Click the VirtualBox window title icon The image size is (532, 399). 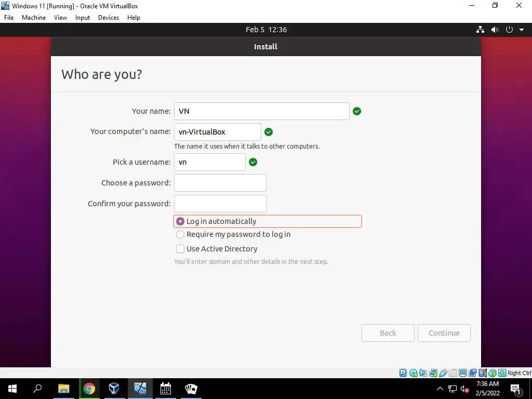pos(5,6)
